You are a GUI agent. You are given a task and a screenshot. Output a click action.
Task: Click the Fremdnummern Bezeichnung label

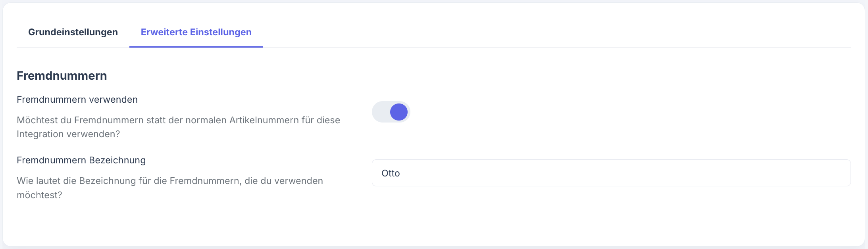point(81,160)
